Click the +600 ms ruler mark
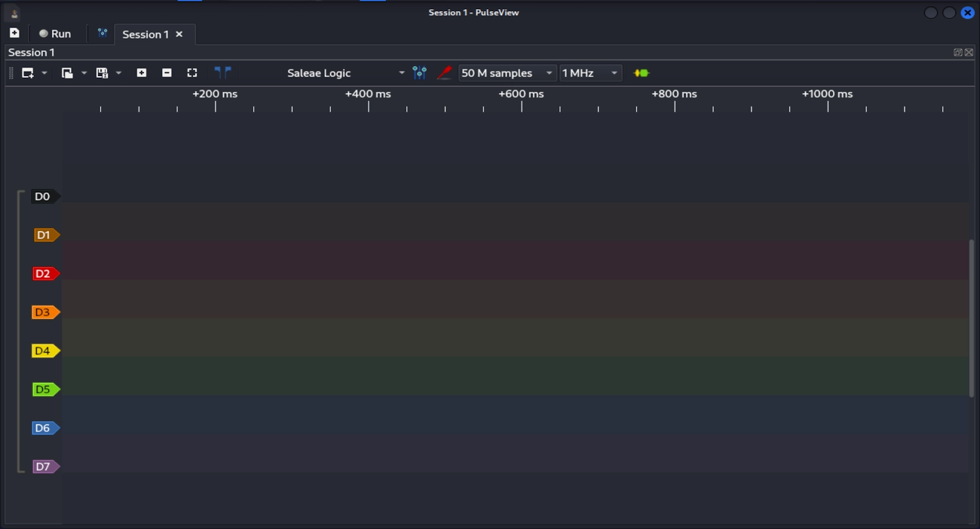The height and width of the screenshot is (529, 980). (521, 94)
